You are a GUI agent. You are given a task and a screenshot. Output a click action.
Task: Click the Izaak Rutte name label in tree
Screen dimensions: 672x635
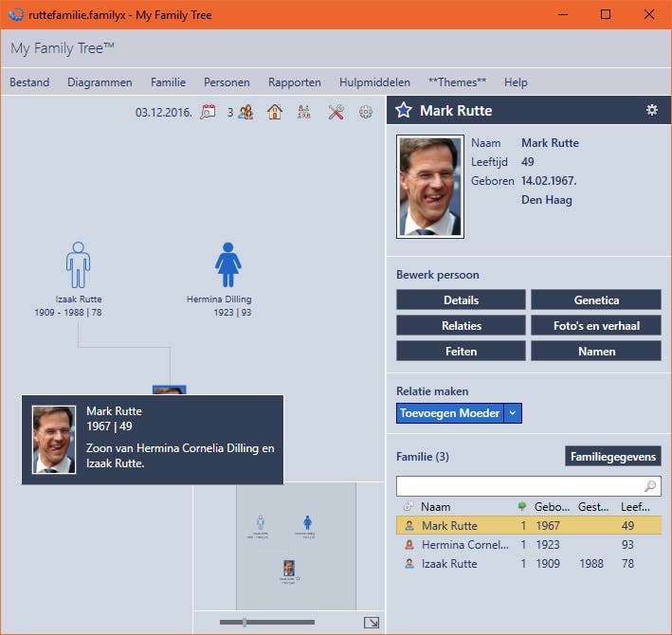(x=79, y=299)
